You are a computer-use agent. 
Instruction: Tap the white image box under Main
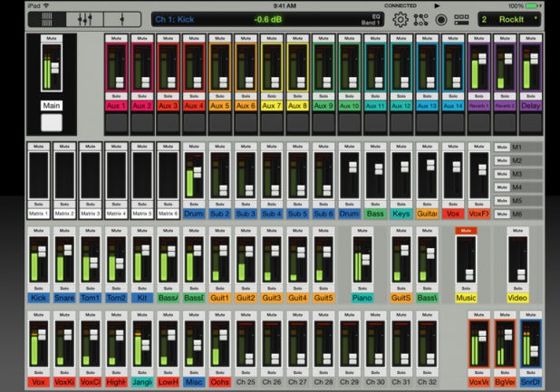(x=52, y=123)
